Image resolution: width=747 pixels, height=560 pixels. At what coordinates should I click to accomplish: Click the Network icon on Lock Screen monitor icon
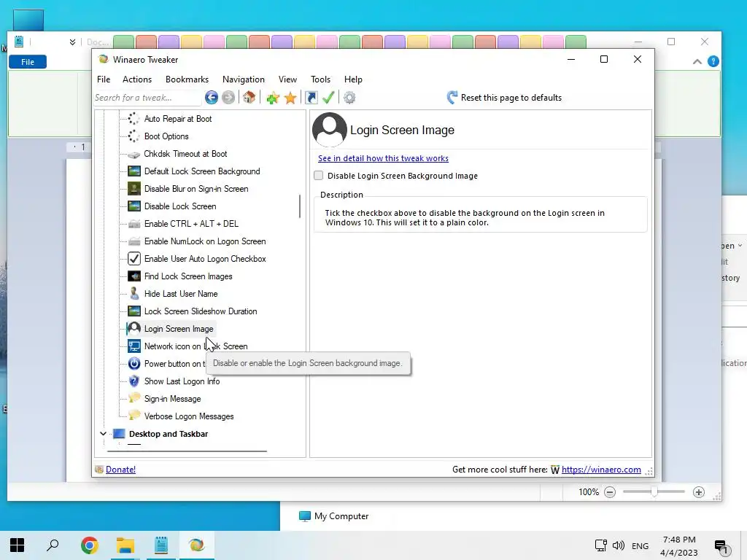134,346
